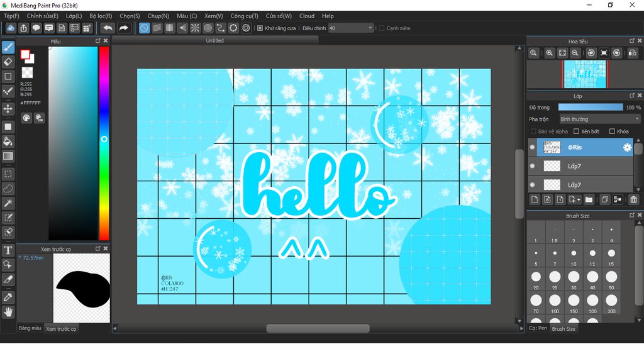Choose the rectangular Select tool
The image size is (644, 344).
pos(8,174)
